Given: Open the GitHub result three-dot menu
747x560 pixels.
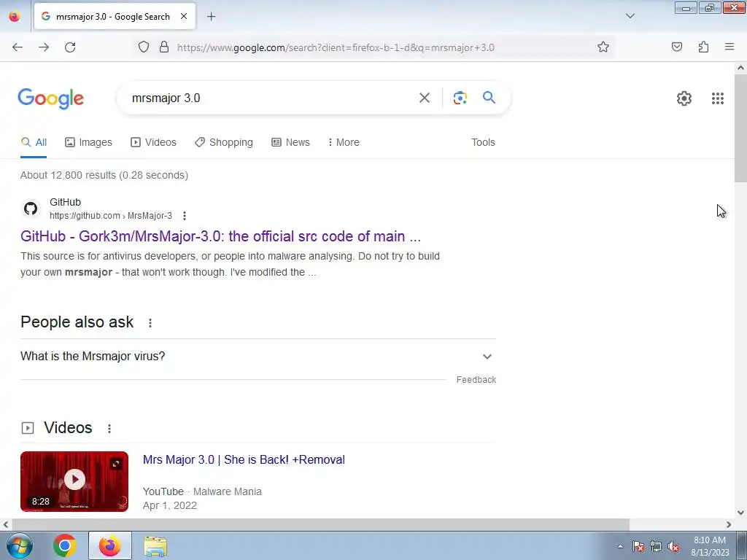Looking at the screenshot, I should (x=185, y=216).
